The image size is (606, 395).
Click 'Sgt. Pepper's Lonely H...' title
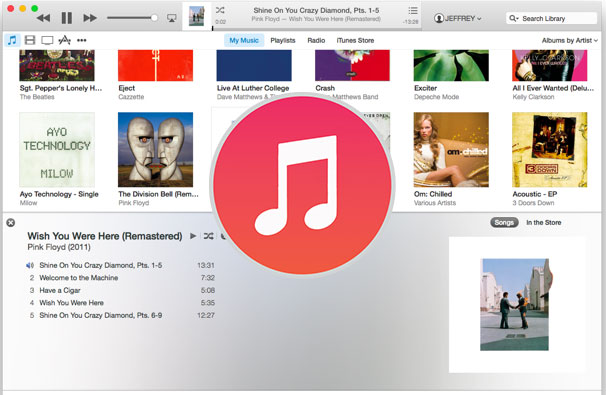pyautogui.click(x=61, y=88)
